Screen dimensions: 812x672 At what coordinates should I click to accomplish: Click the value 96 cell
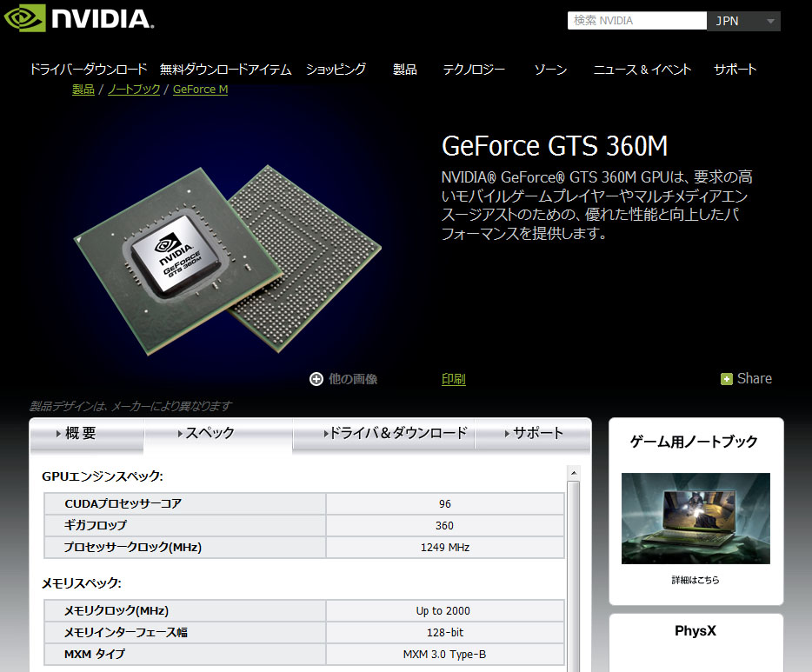[x=445, y=503]
